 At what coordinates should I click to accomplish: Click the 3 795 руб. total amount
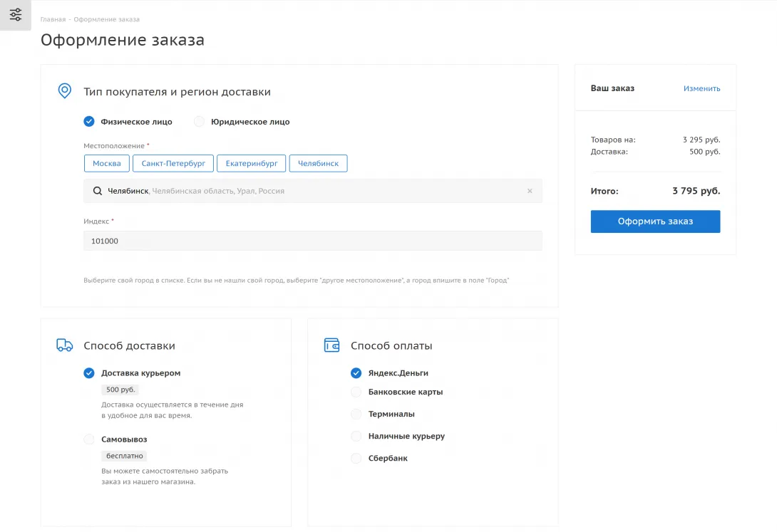[x=696, y=191]
